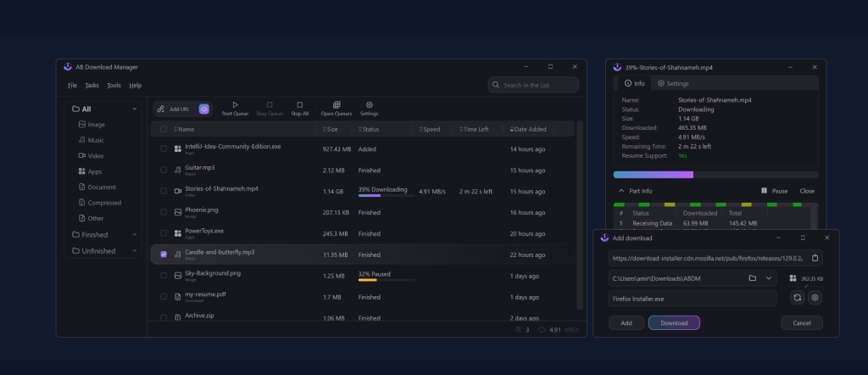Open the Tasks menu

point(92,86)
